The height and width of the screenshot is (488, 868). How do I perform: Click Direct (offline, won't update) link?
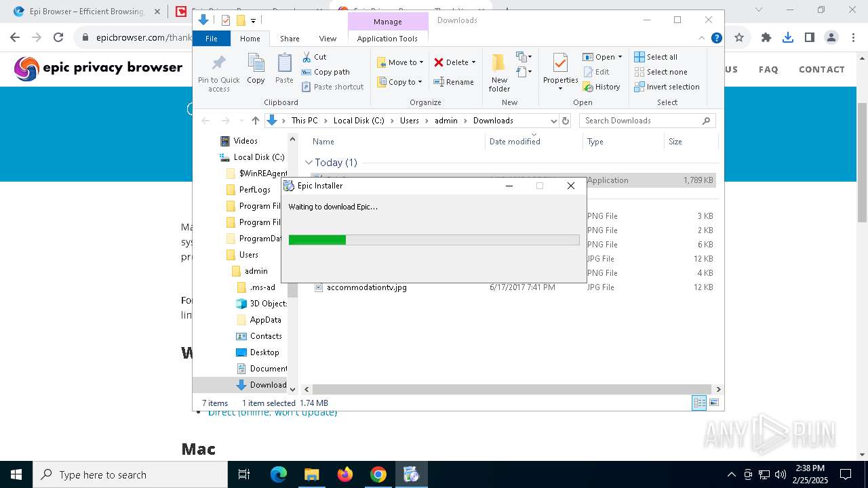pos(273,412)
